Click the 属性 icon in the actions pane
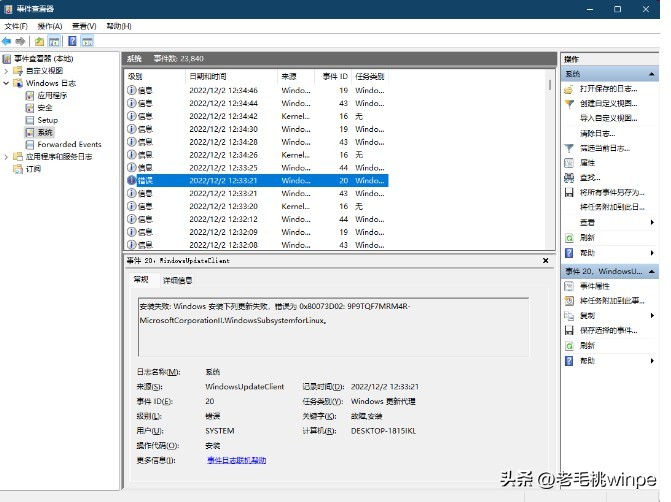Image resolution: width=671 pixels, height=502 pixels. point(569,163)
